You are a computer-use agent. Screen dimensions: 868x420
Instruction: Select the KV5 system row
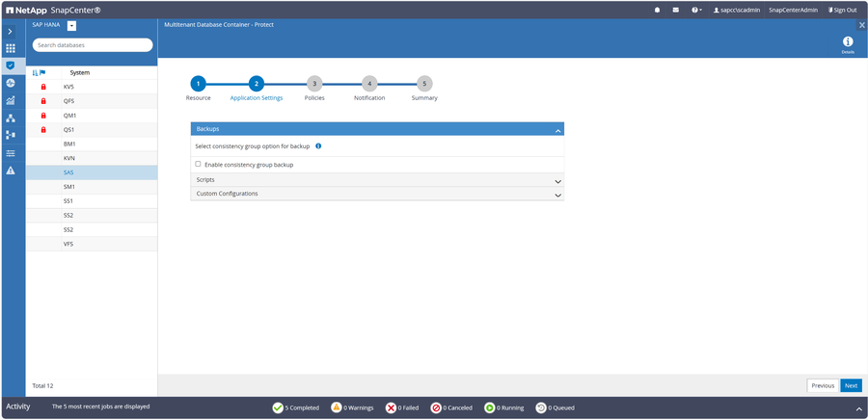tap(92, 87)
